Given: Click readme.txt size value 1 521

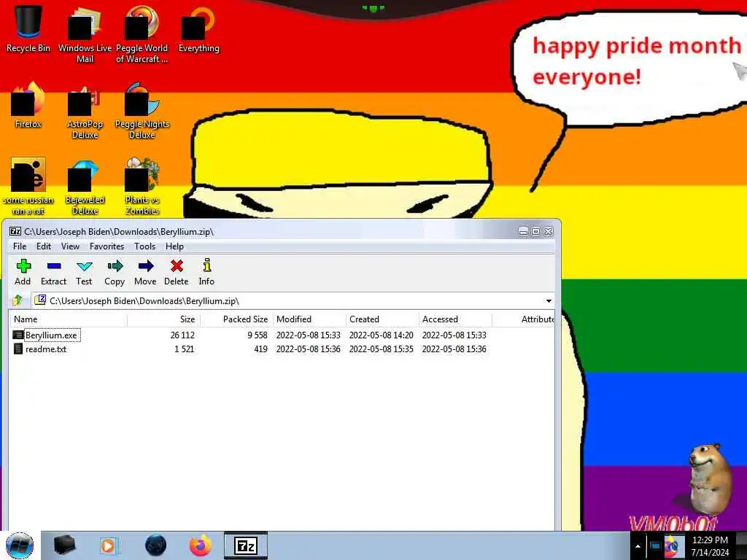Looking at the screenshot, I should coord(185,349).
